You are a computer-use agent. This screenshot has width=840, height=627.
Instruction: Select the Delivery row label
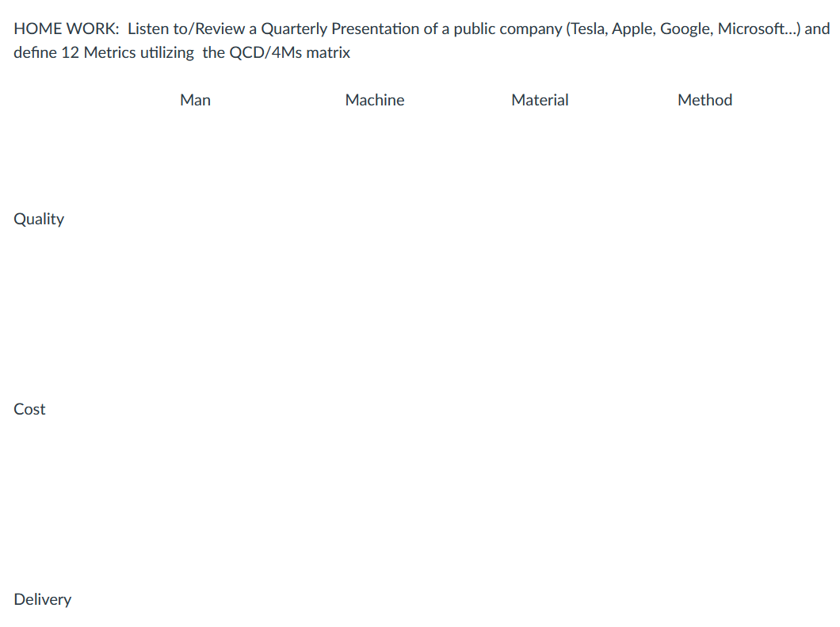(42, 599)
